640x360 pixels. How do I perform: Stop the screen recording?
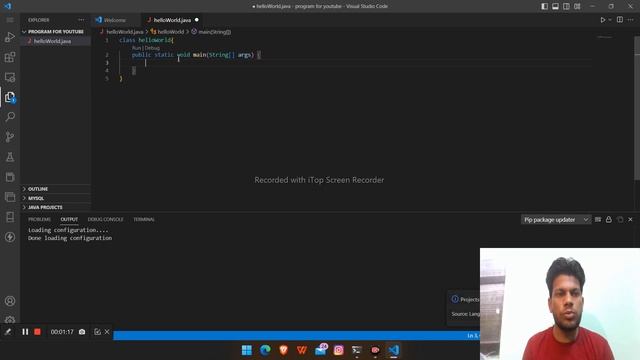38,332
